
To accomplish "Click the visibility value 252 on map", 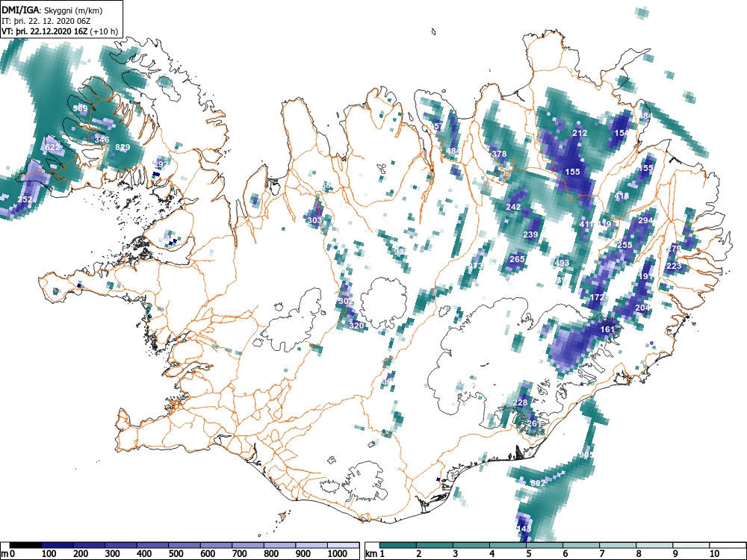I will pos(25,199).
